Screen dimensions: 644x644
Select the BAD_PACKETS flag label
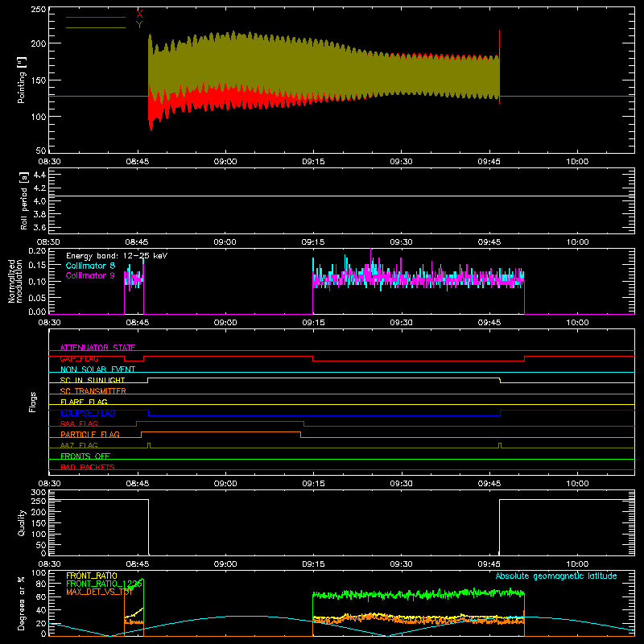coord(88,468)
